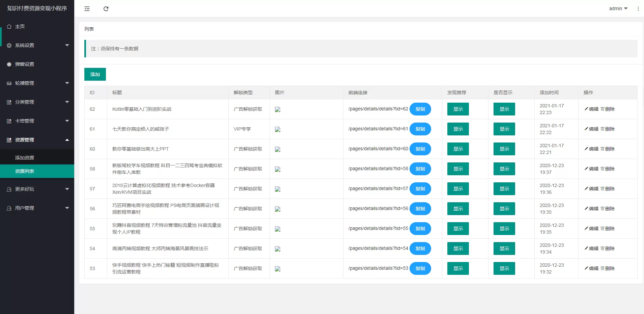The height and width of the screenshot is (314, 644).
Task: Collapse the 资源管理 sidebar section
Action: pos(37,140)
